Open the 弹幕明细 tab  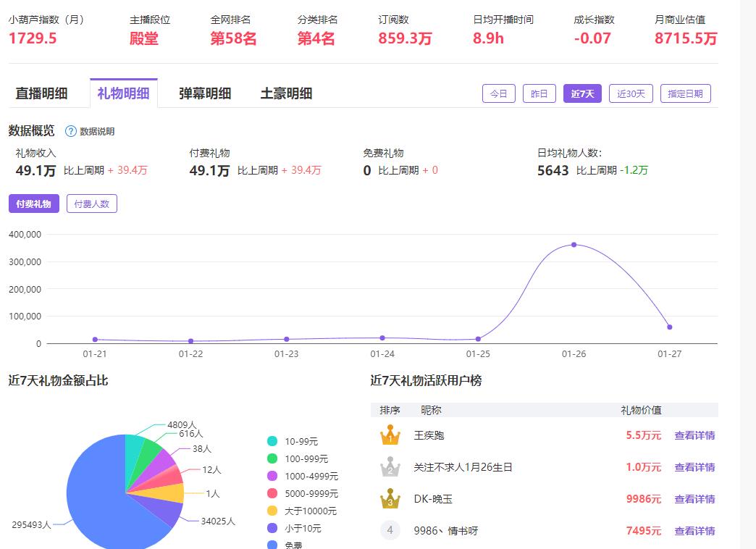[x=205, y=93]
